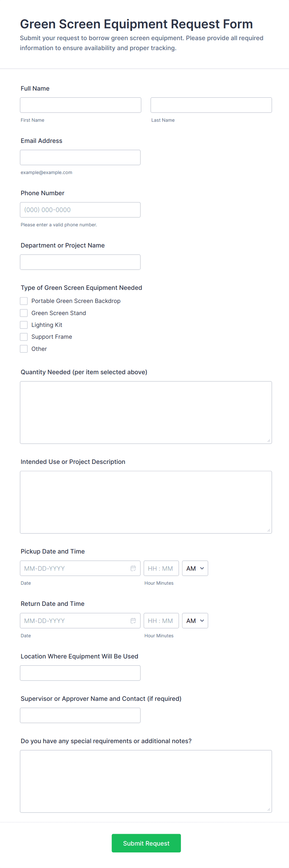This screenshot has width=289, height=868.
Task: Tick the Green Screen Stand checkbox
Action: click(24, 313)
